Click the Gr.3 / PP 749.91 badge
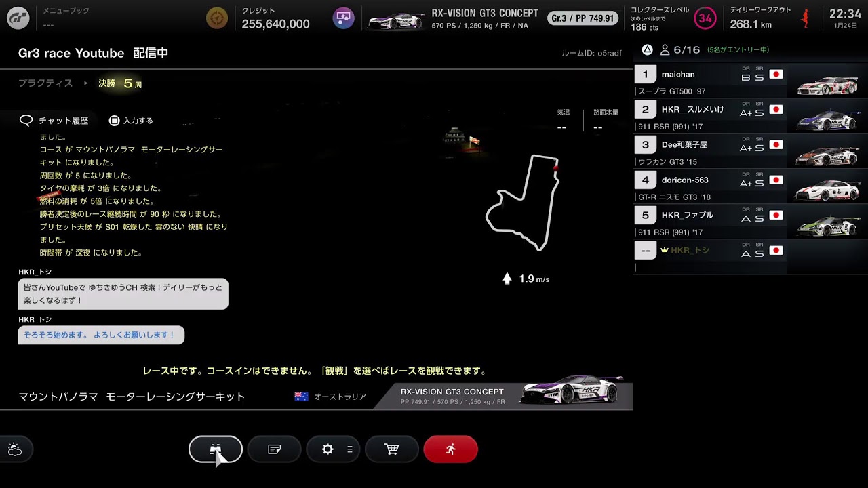Image resolution: width=868 pixels, height=488 pixels. pos(583,18)
